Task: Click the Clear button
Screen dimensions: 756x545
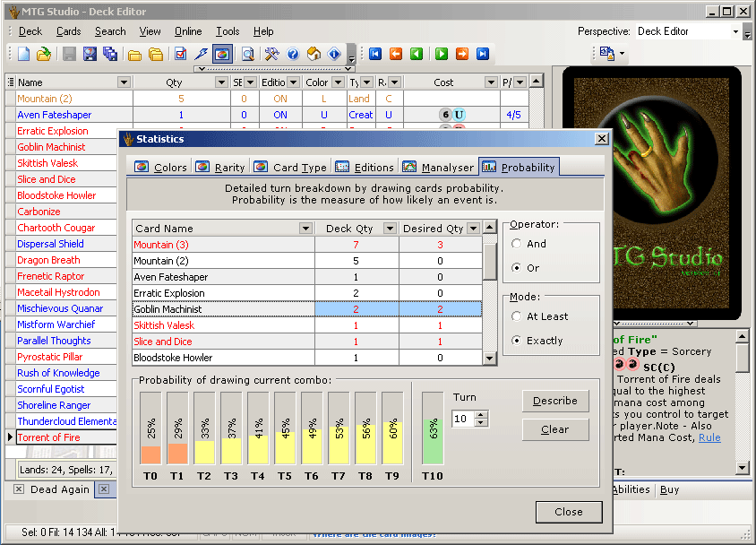Action: [x=555, y=429]
